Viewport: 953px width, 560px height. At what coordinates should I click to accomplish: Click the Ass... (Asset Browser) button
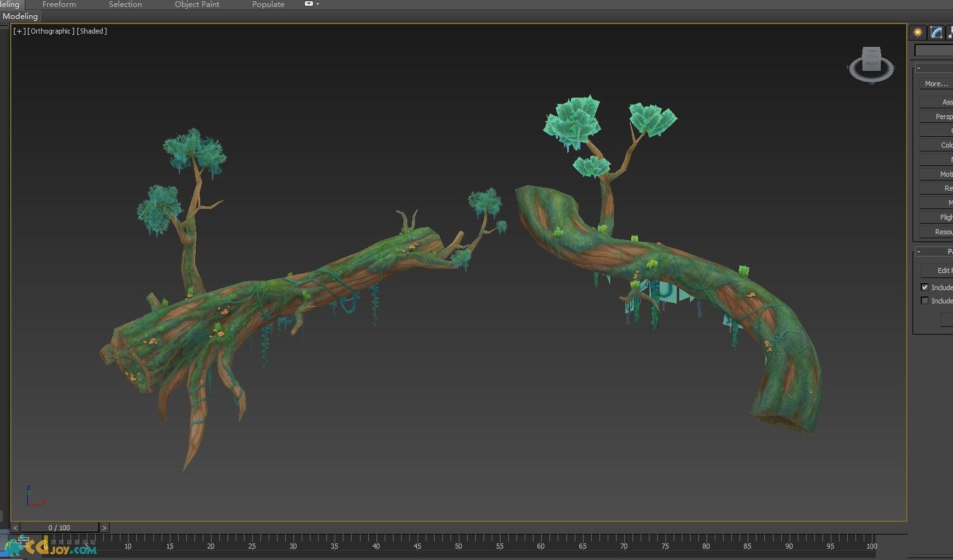click(937, 102)
